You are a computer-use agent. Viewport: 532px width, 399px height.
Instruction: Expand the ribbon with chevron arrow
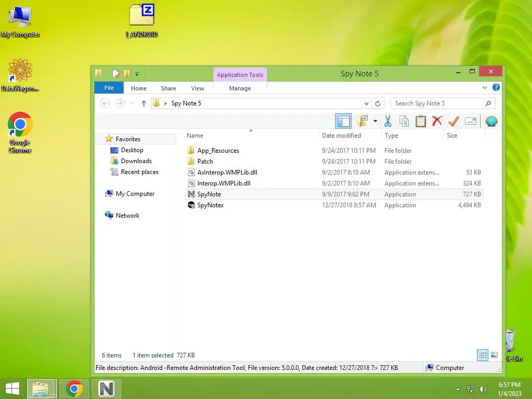(485, 87)
